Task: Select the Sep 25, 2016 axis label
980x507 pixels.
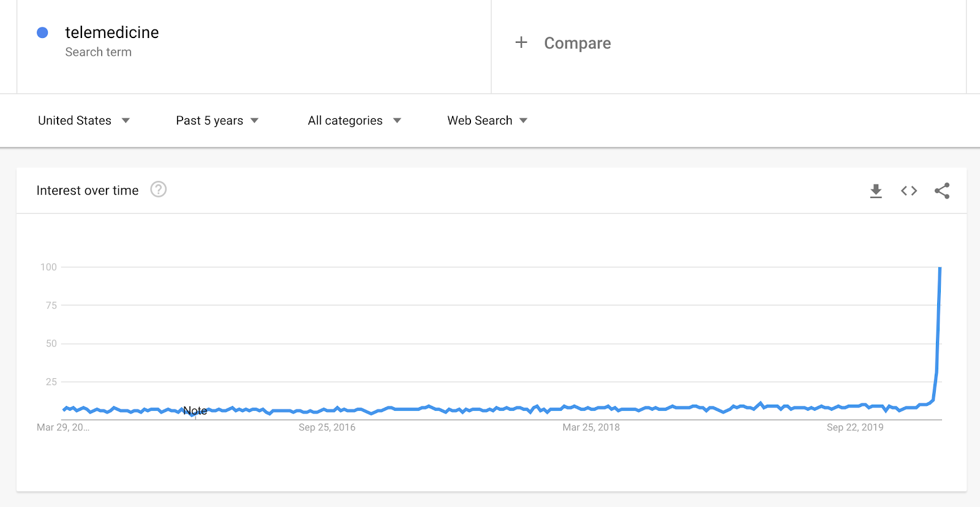Action: click(327, 427)
